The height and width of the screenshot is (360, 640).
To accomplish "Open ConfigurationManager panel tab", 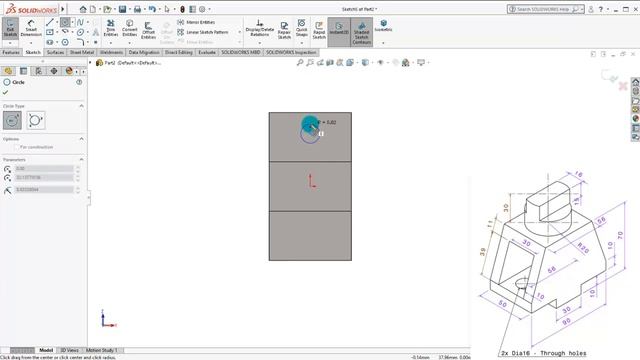I will tap(39, 71).
